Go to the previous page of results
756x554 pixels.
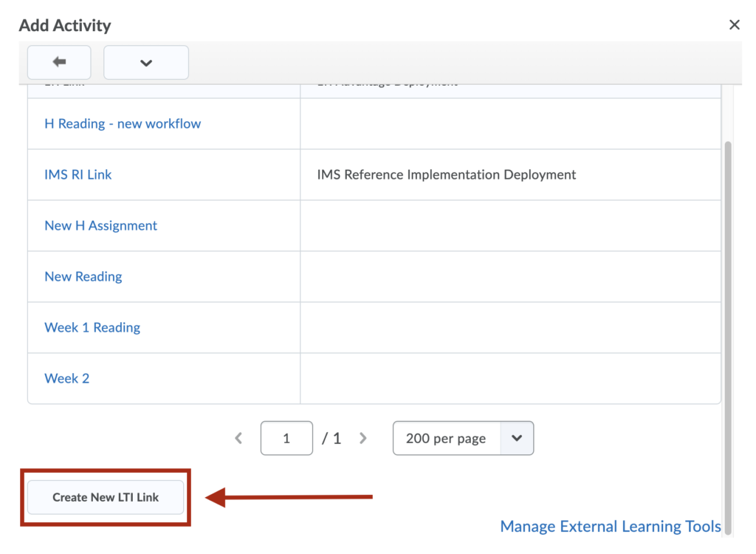238,438
